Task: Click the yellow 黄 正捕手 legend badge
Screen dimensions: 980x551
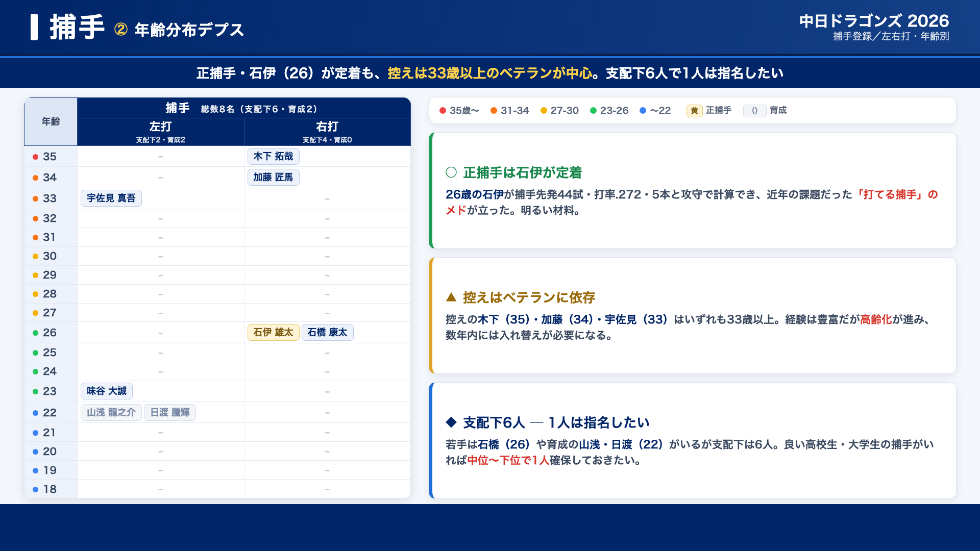Action: (694, 111)
